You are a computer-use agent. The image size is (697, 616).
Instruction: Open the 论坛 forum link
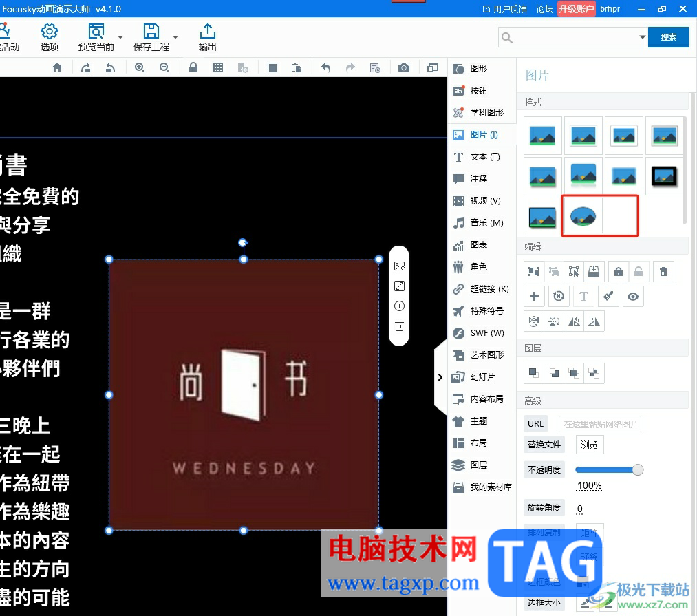pos(544,9)
